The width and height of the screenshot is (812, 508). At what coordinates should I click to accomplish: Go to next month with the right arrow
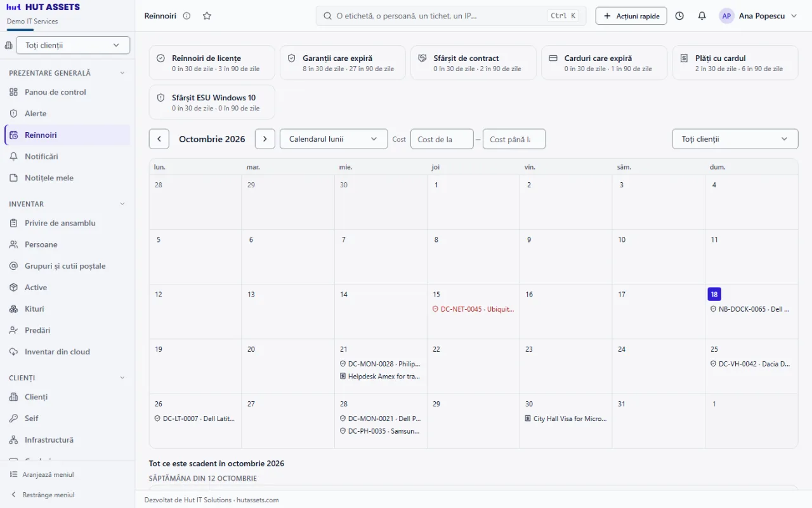point(265,139)
